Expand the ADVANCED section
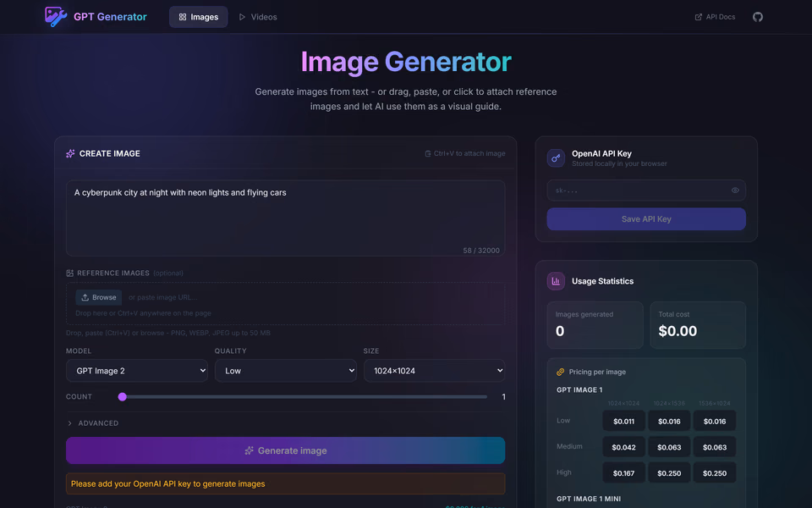The image size is (812, 508). [93, 423]
